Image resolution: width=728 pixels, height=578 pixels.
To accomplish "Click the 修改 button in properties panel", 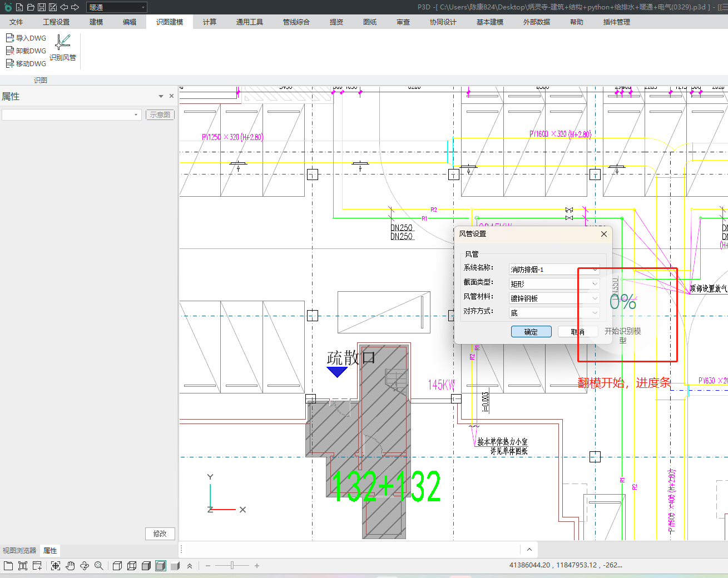I will coord(160,534).
